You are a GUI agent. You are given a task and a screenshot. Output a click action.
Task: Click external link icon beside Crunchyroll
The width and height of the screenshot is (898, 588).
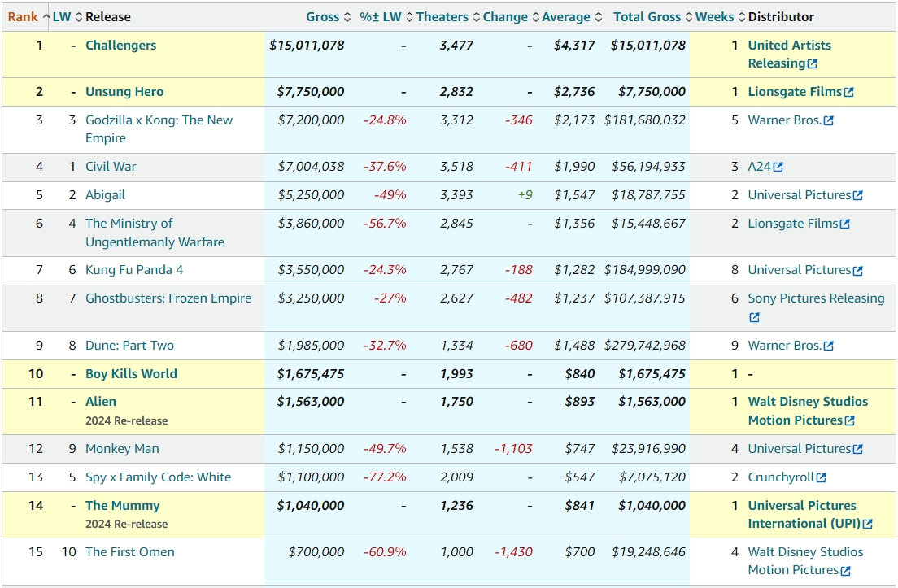(822, 478)
